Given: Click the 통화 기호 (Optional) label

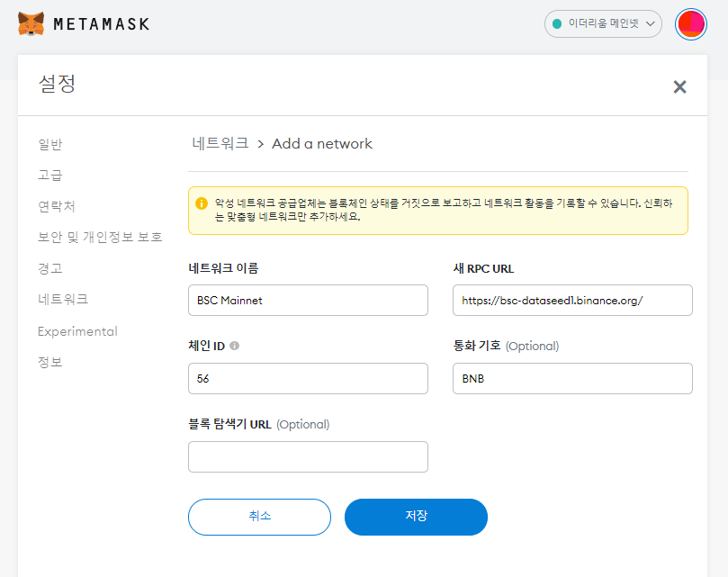Looking at the screenshot, I should click(x=506, y=346).
